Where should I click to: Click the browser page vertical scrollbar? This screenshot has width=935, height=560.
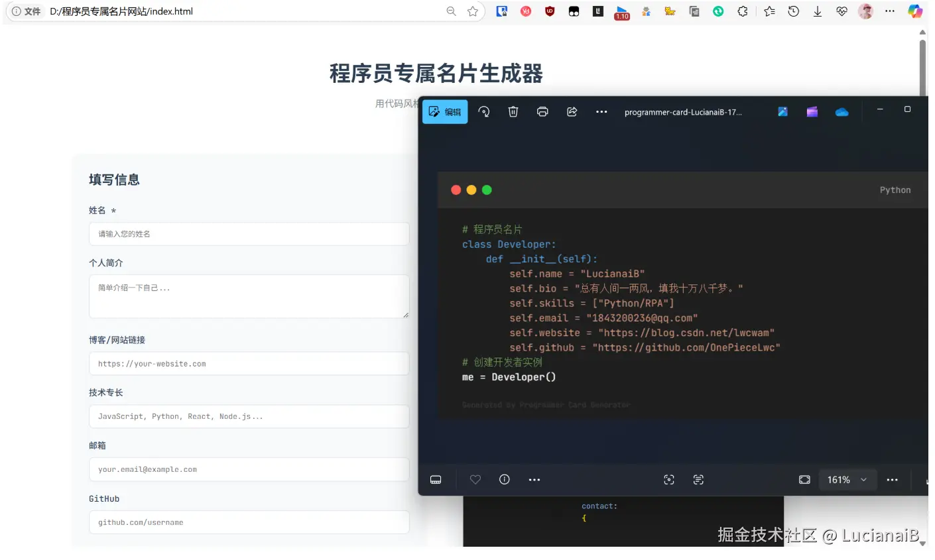(922, 66)
